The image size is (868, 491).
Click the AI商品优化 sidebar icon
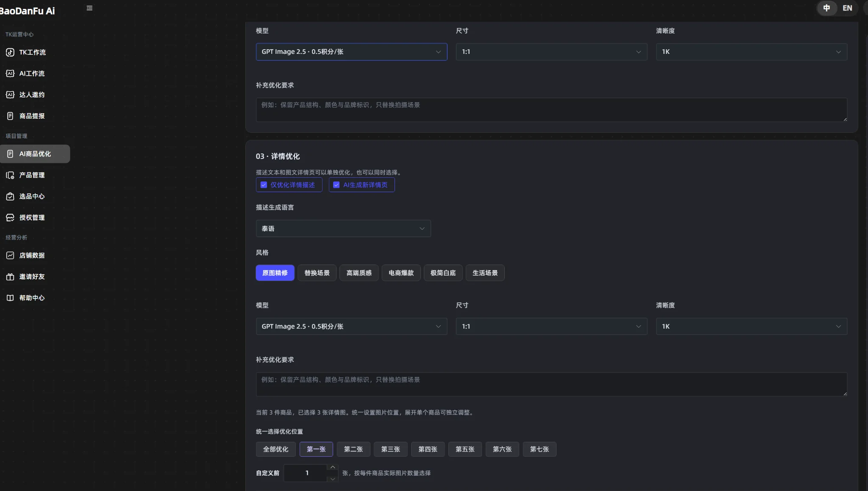(10, 154)
